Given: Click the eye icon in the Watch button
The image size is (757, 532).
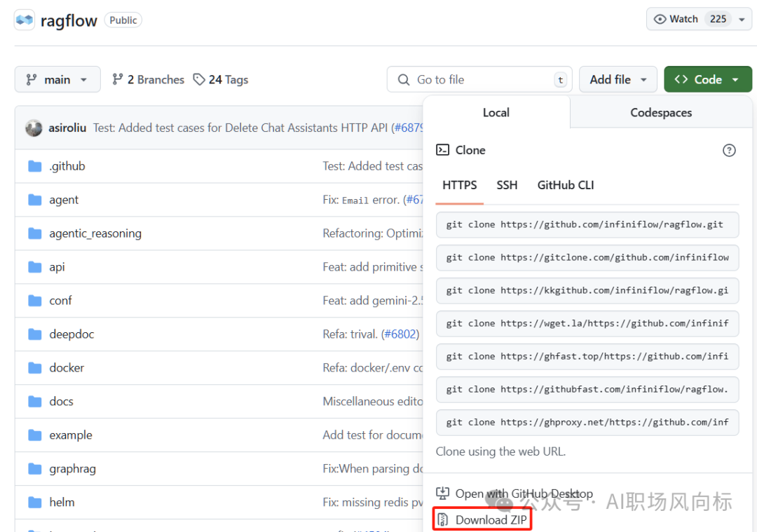Looking at the screenshot, I should [660, 20].
